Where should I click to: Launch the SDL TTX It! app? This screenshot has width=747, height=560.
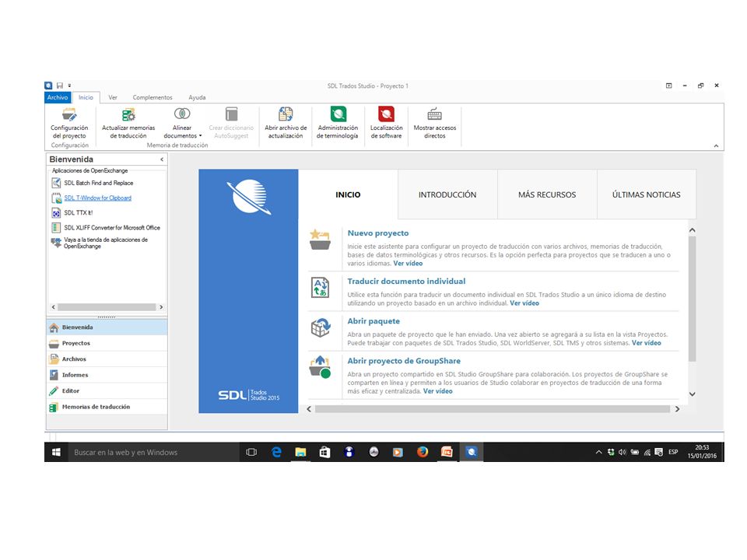click(x=72, y=213)
